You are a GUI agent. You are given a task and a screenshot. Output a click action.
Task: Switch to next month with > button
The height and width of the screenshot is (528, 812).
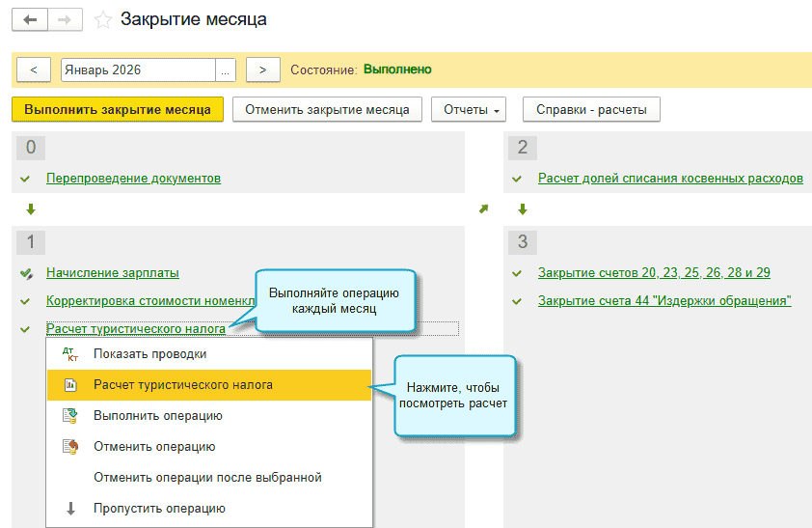pos(263,69)
